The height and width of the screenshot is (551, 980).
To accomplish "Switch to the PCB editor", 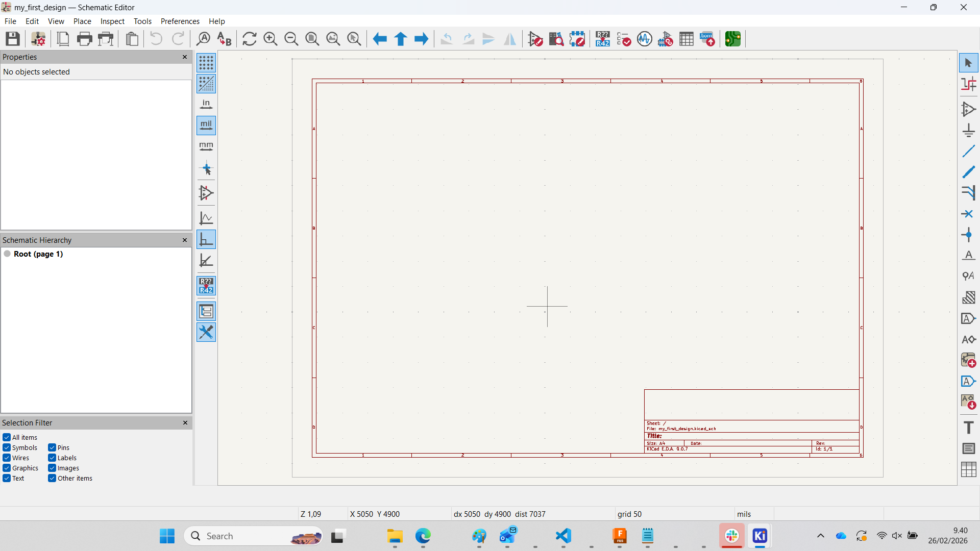I will [x=733, y=39].
